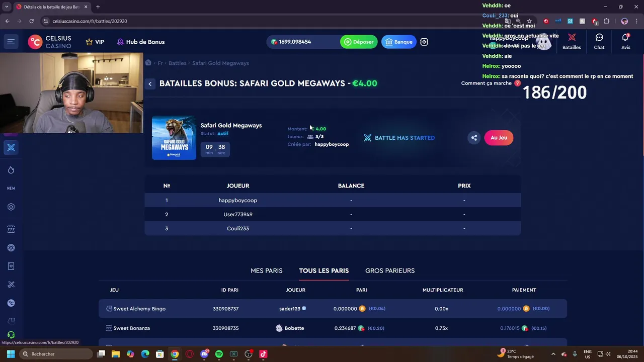
Task: Click the home breadcrumb icon
Action: tap(148, 63)
